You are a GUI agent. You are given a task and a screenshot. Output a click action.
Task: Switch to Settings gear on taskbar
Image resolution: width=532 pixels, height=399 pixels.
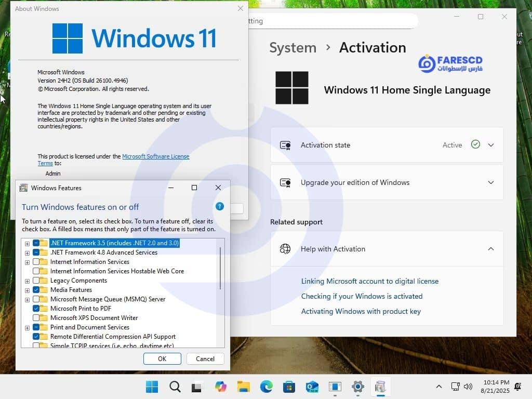[357, 387]
